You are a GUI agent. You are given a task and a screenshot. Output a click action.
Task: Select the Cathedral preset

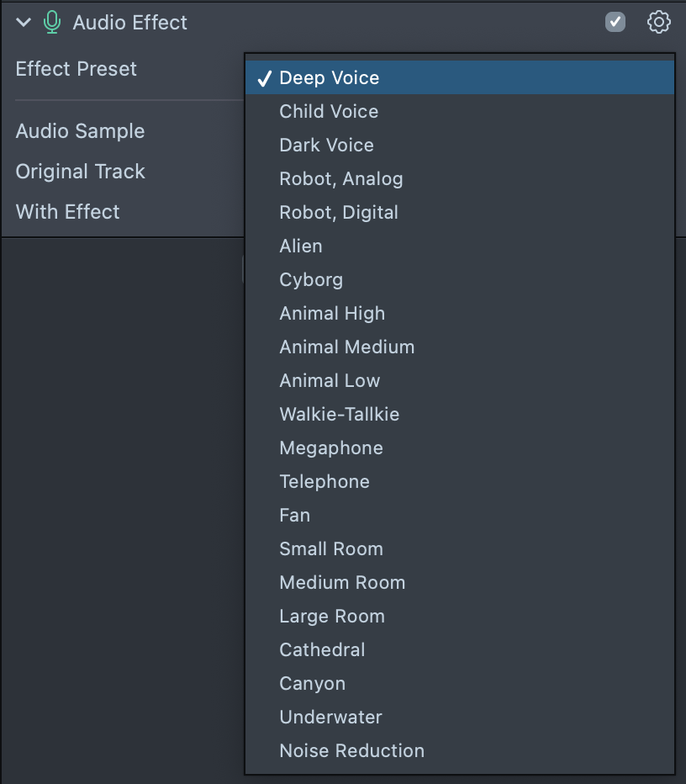322,650
